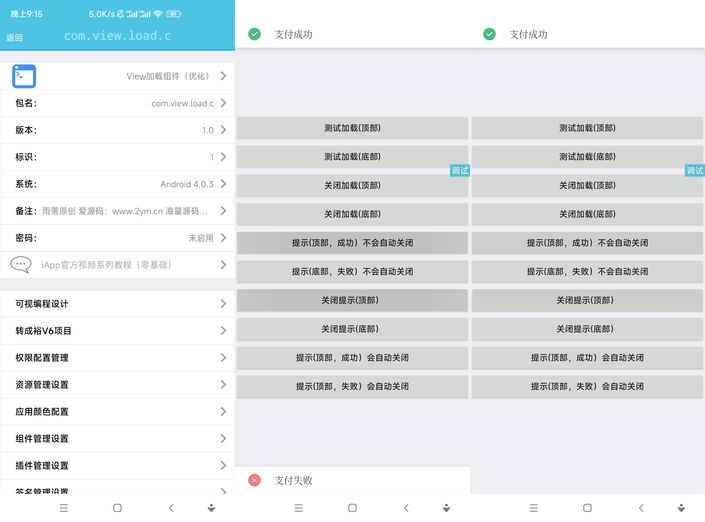Click 测试加载(底部) on middle screen
705x522 pixels.
(x=352, y=157)
